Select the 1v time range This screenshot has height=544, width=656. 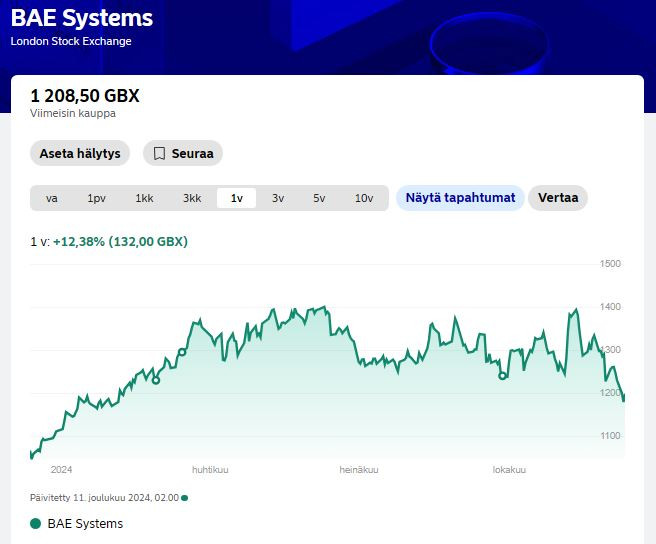tap(236, 198)
